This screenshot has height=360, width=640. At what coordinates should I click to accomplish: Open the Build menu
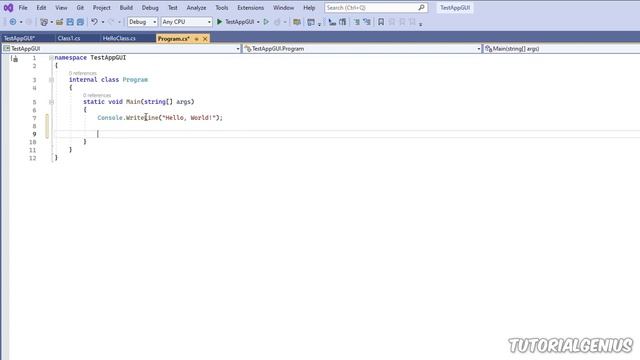[x=126, y=8]
